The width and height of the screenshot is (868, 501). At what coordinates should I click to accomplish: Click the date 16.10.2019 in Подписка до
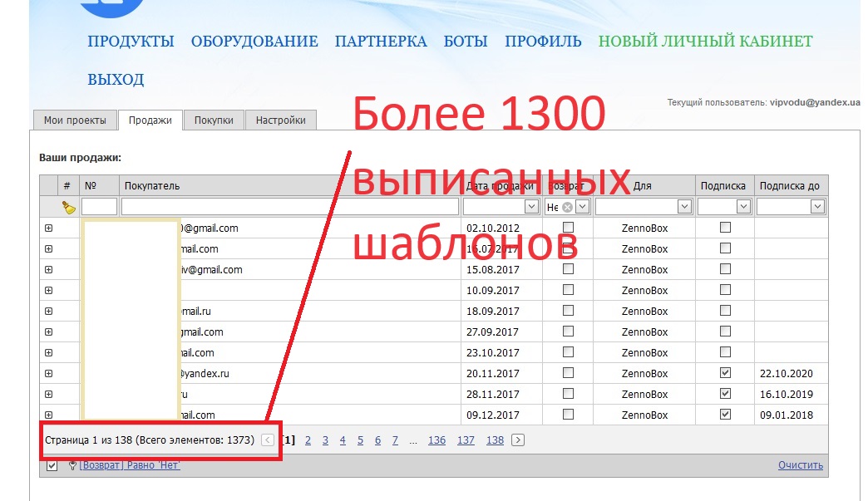pos(786,395)
